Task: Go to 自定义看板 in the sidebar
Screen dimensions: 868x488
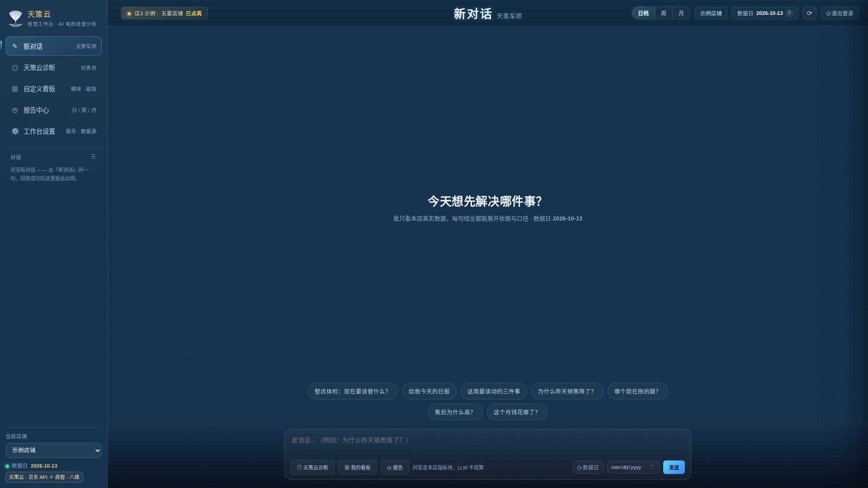Action: click(54, 89)
